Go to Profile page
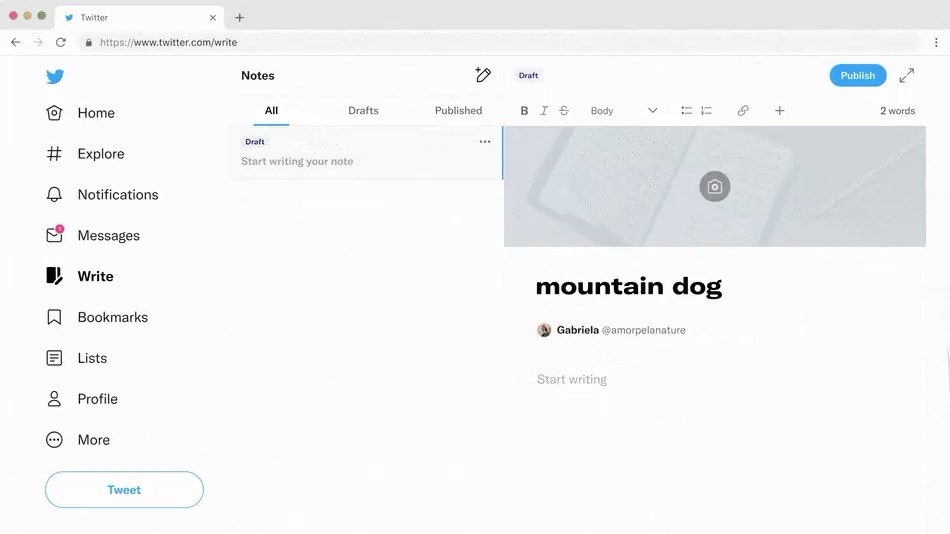Image resolution: width=950 pixels, height=534 pixels. pyautogui.click(x=82, y=399)
